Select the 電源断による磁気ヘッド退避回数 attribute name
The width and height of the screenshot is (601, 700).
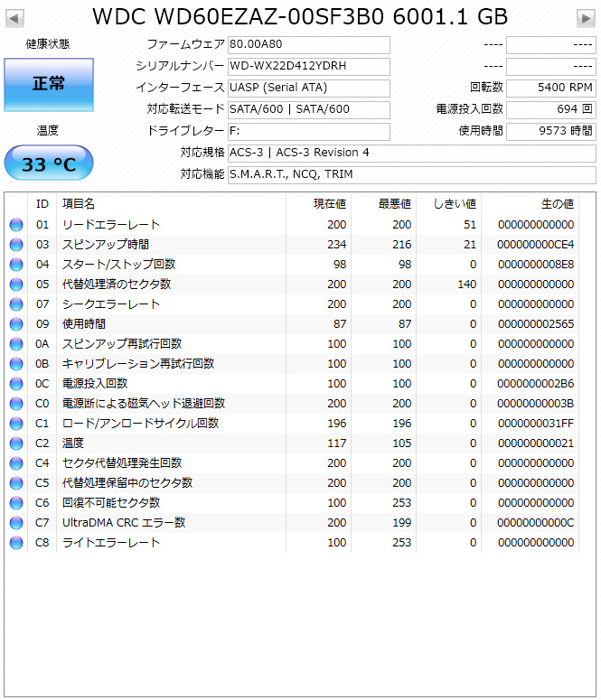tap(144, 404)
